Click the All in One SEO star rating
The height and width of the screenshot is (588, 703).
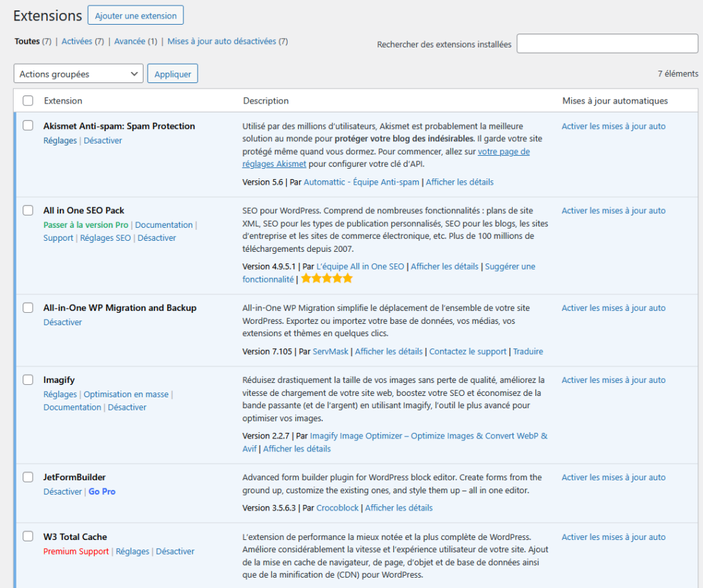pyautogui.click(x=327, y=279)
